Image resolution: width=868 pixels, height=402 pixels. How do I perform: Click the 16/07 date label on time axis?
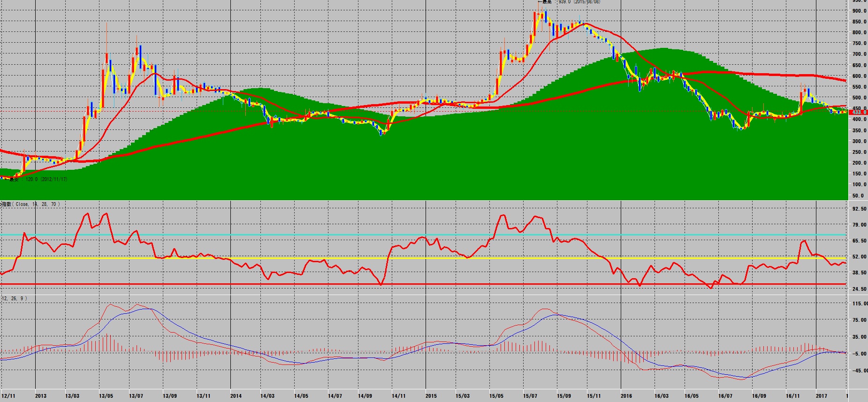pyautogui.click(x=725, y=396)
